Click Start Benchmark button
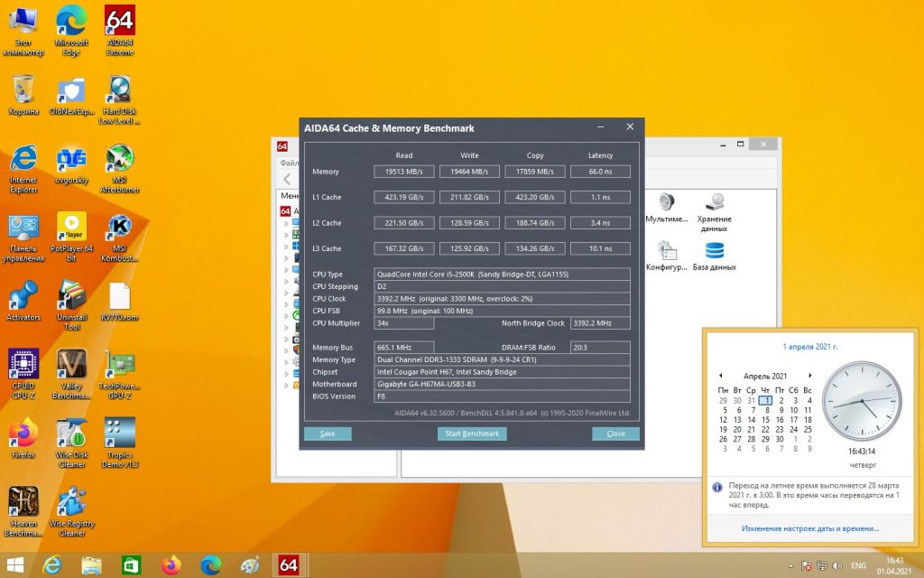This screenshot has width=924, height=578. click(472, 433)
